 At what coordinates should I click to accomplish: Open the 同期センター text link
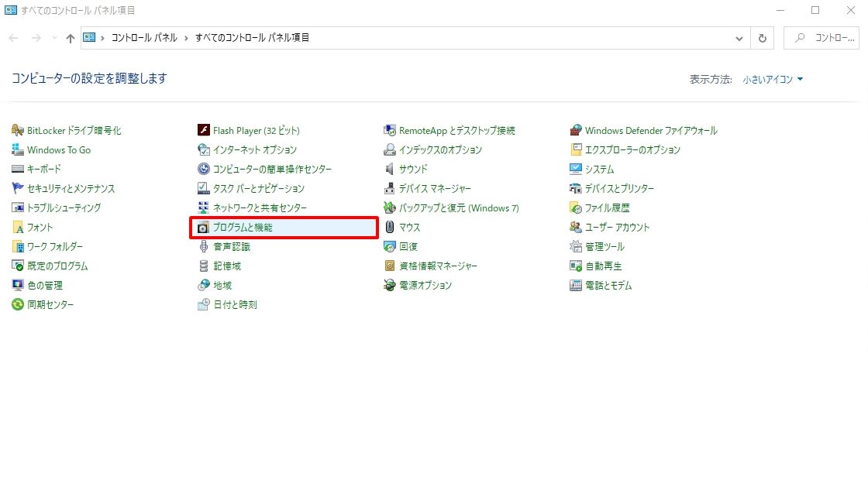pyautogui.click(x=50, y=304)
